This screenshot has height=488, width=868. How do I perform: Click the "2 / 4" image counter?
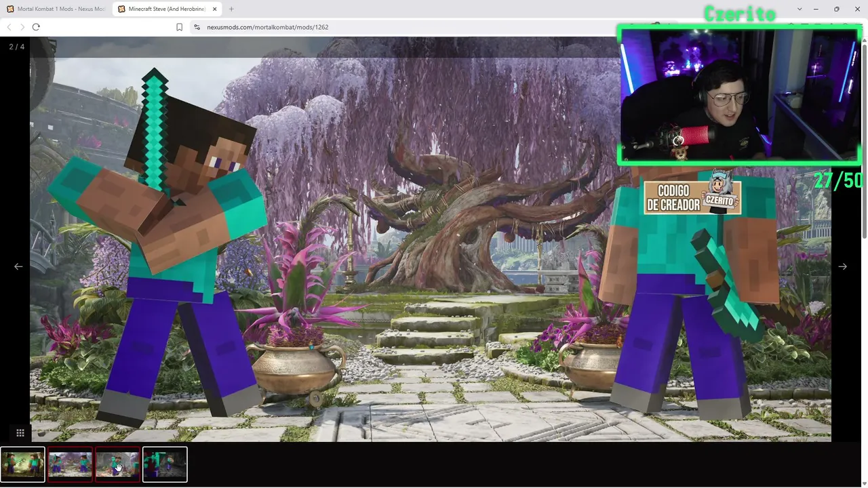[x=16, y=47]
